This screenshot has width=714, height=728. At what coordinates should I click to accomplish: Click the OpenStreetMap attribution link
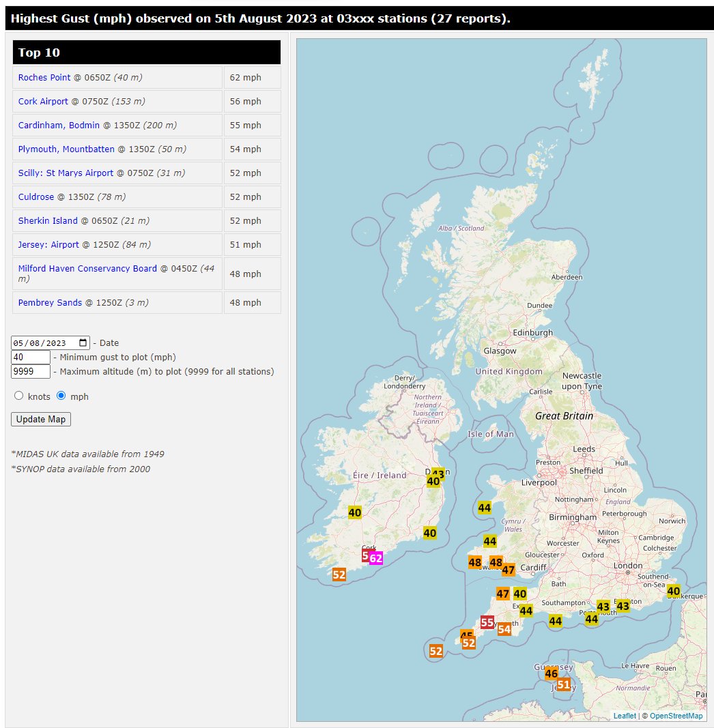(676, 716)
